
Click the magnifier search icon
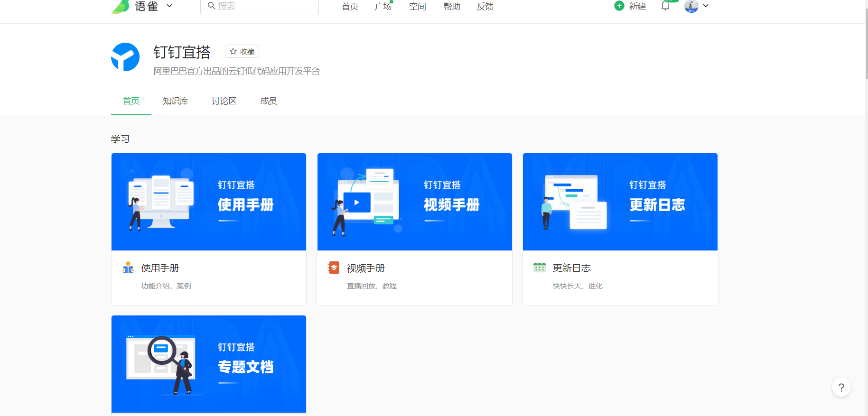point(211,6)
